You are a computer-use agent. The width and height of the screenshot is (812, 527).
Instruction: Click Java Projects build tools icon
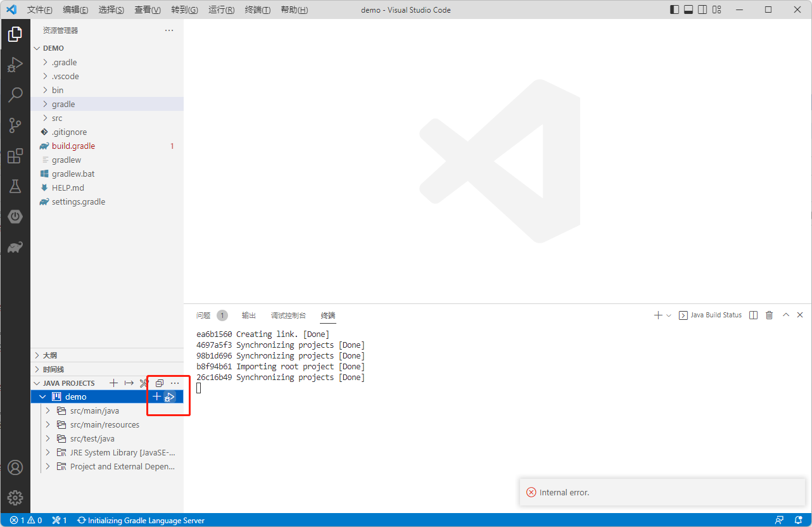[144, 383]
